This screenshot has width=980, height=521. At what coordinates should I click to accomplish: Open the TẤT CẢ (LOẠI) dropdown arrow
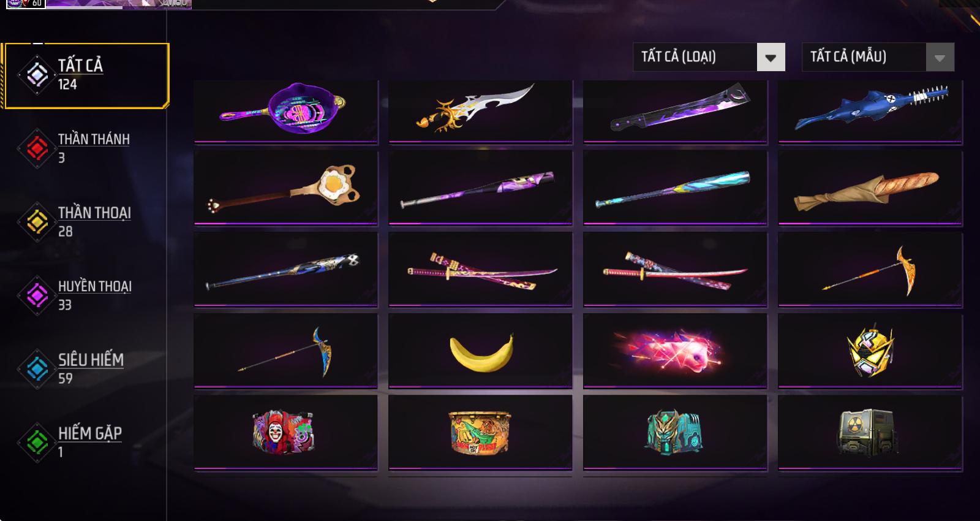771,58
